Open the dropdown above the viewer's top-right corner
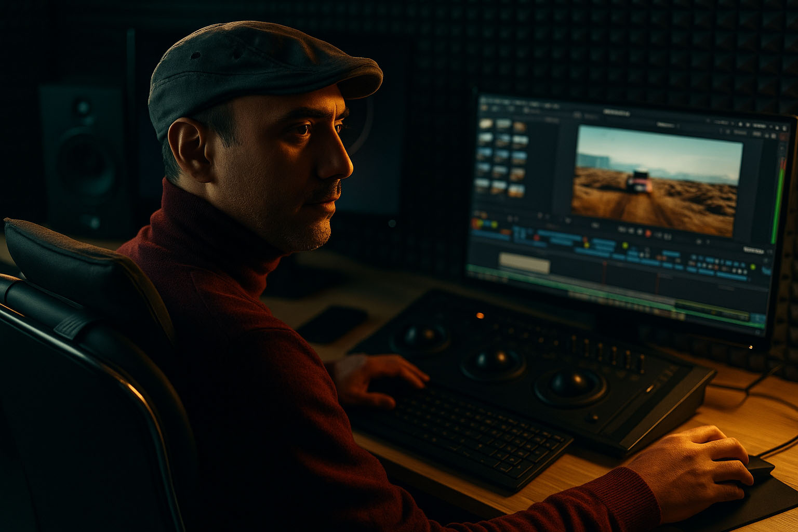This screenshot has height=532, width=798. click(666, 125)
